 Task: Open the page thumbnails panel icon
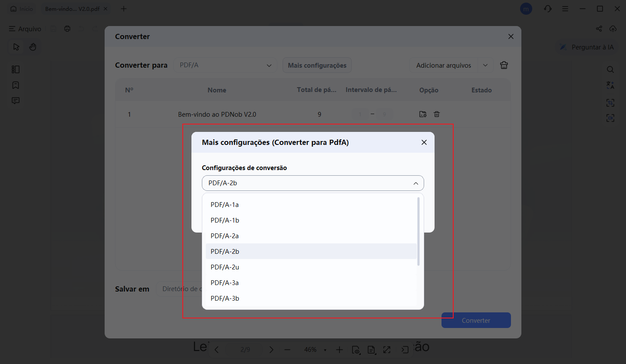[x=16, y=69]
